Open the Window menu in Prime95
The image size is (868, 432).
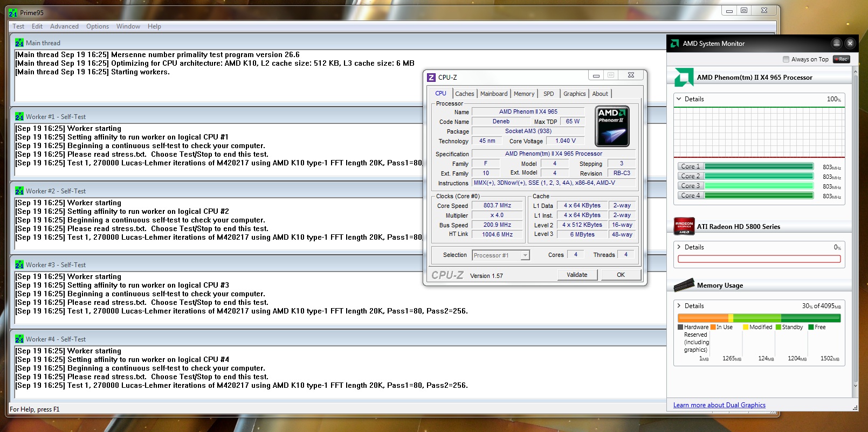click(128, 26)
